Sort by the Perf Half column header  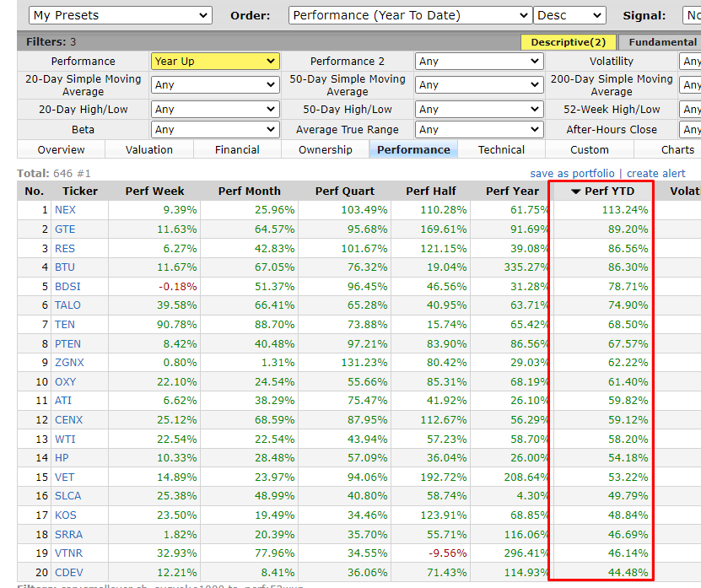click(431, 192)
